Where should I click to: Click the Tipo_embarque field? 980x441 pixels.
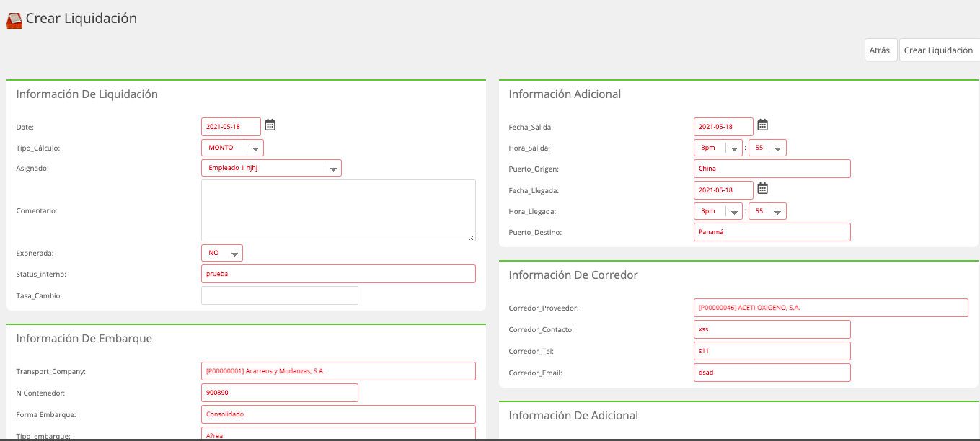(x=338, y=433)
